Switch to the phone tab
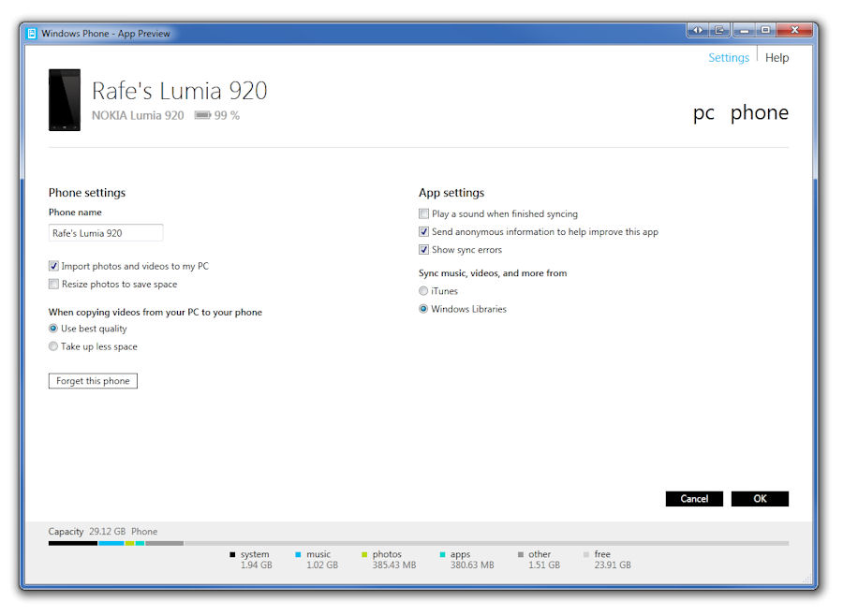 coord(759,113)
